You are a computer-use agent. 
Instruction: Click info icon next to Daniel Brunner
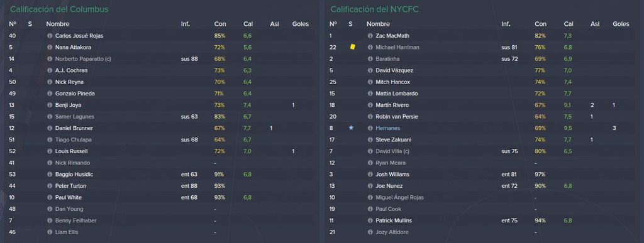pyautogui.click(x=50, y=128)
